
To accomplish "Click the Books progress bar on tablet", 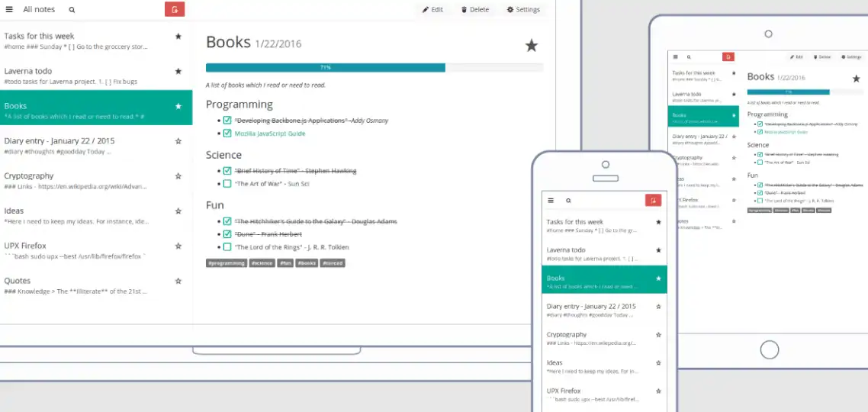I will [804, 92].
